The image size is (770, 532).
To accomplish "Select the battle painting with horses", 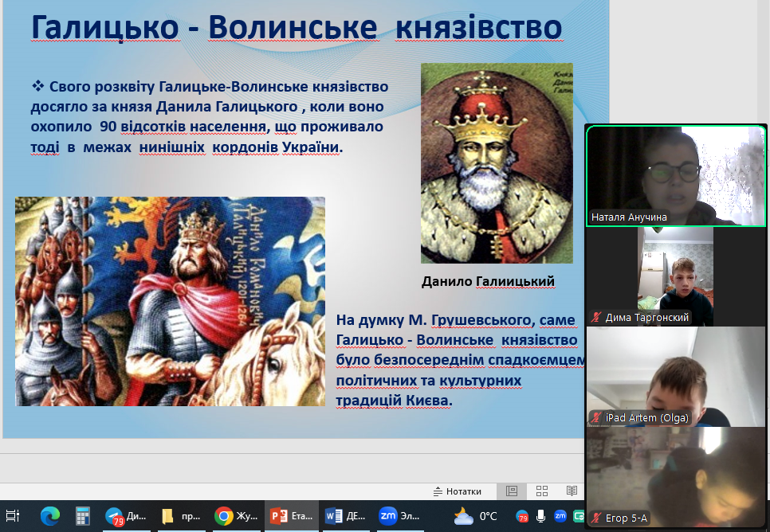I will 170,301.
